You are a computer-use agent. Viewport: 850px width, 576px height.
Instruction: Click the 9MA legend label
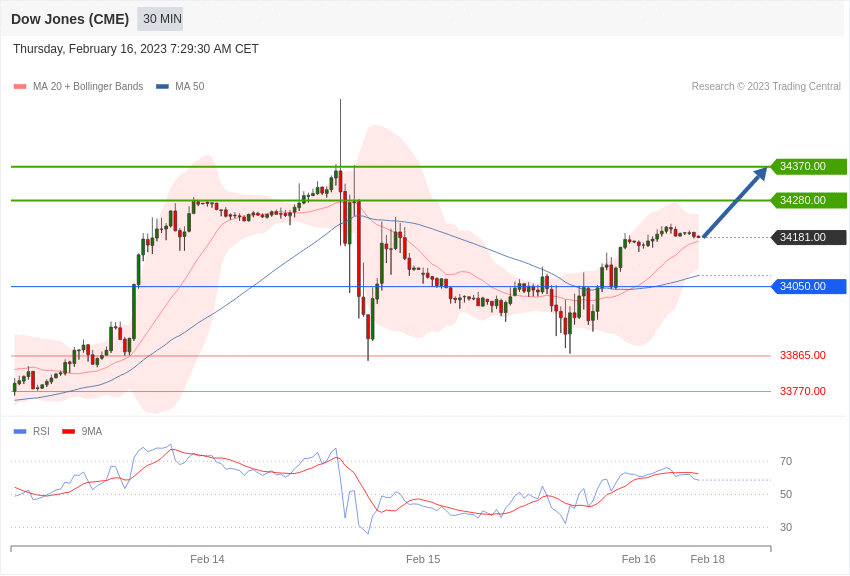[92, 431]
